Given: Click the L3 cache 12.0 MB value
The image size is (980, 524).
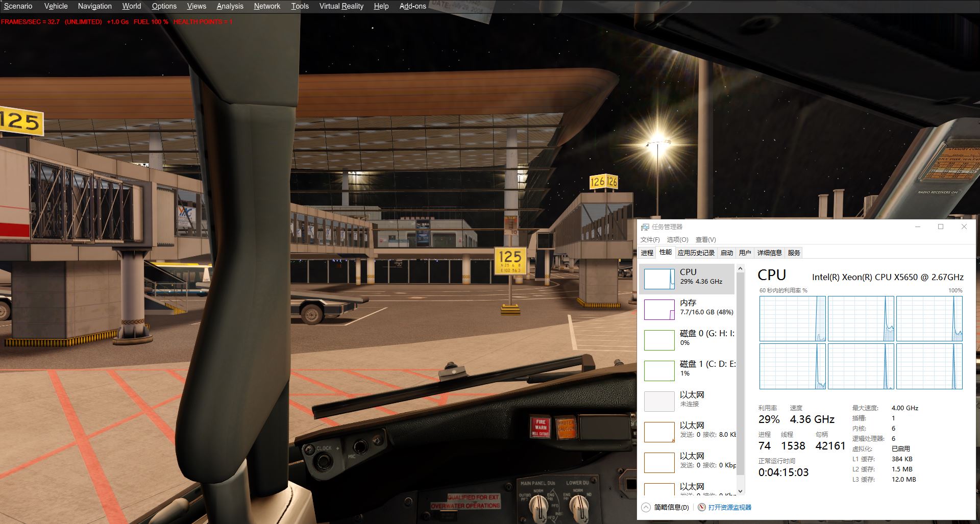Looking at the screenshot, I should point(903,480).
